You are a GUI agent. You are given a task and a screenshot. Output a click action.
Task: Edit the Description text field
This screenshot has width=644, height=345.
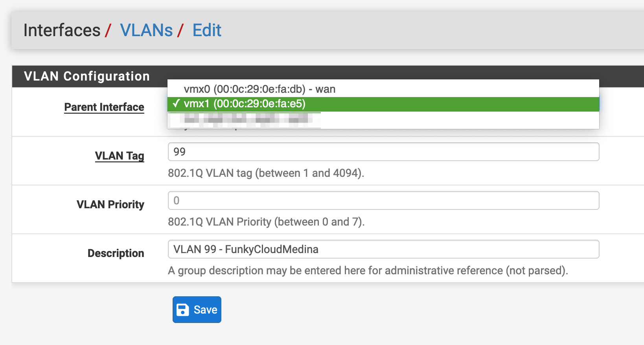point(383,249)
